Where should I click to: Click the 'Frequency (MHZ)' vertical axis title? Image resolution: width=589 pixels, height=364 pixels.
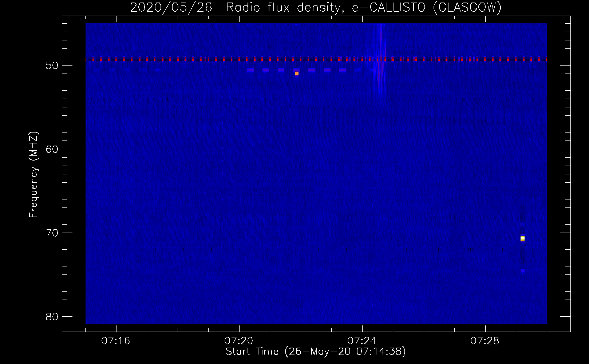tap(33, 174)
